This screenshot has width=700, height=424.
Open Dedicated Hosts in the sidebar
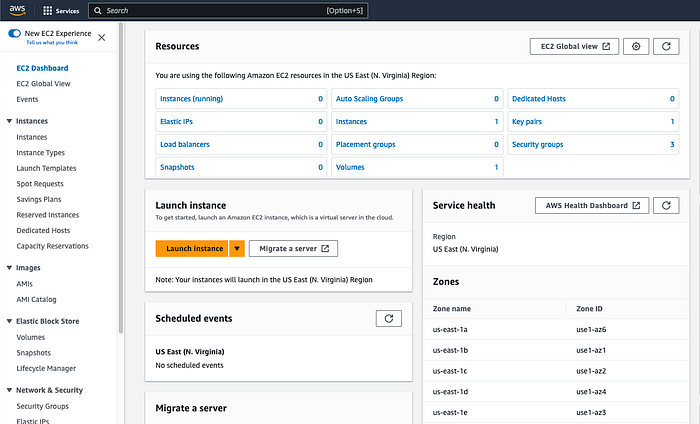pos(43,231)
